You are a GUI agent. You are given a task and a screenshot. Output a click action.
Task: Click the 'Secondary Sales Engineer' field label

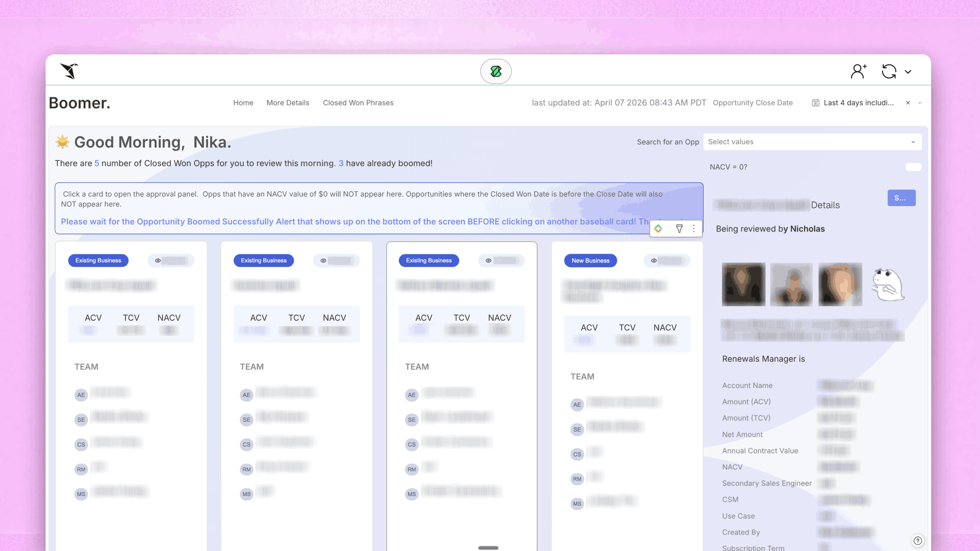(767, 483)
